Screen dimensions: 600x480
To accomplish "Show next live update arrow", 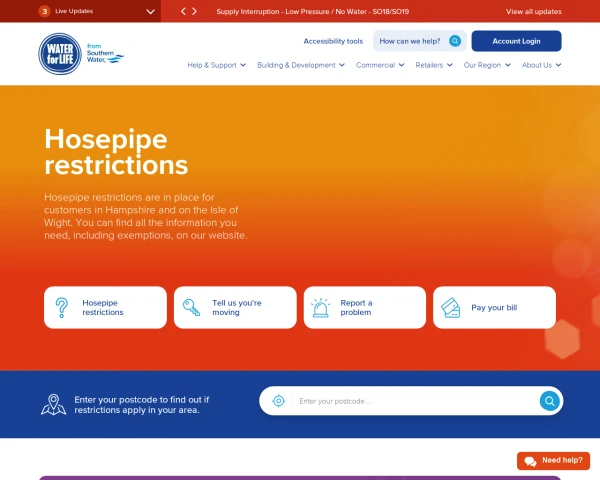I will [194, 11].
